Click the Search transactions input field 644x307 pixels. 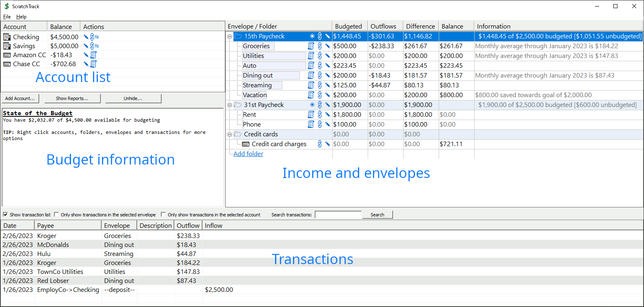pos(338,215)
